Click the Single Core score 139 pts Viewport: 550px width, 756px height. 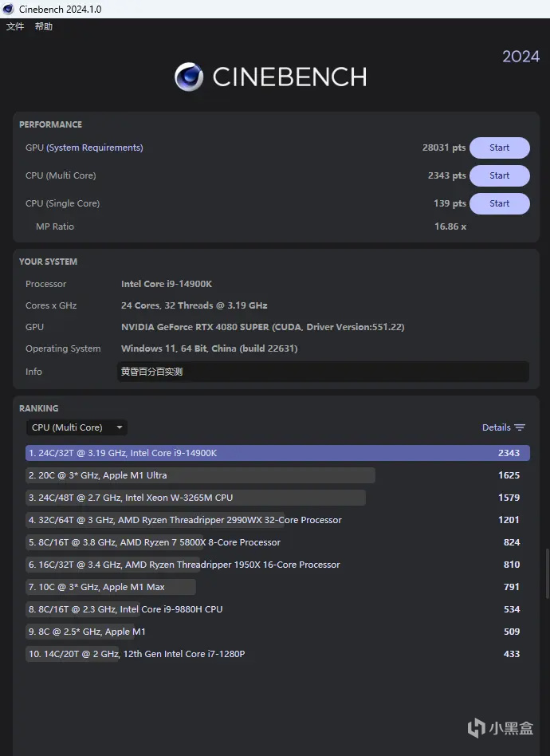[450, 203]
